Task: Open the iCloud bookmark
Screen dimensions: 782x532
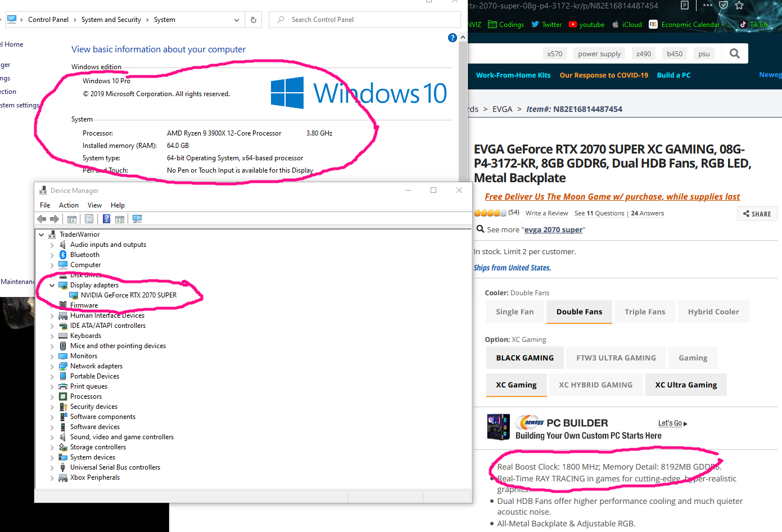Action: [x=627, y=25]
